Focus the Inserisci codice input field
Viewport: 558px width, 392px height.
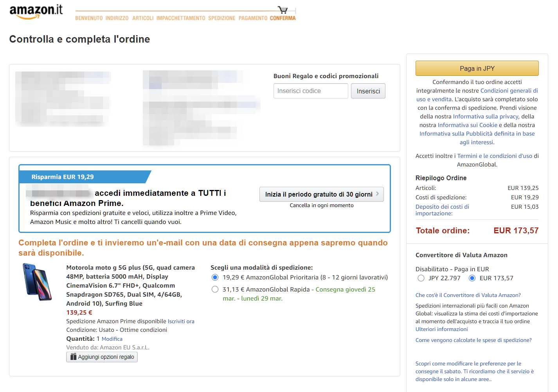pyautogui.click(x=310, y=91)
